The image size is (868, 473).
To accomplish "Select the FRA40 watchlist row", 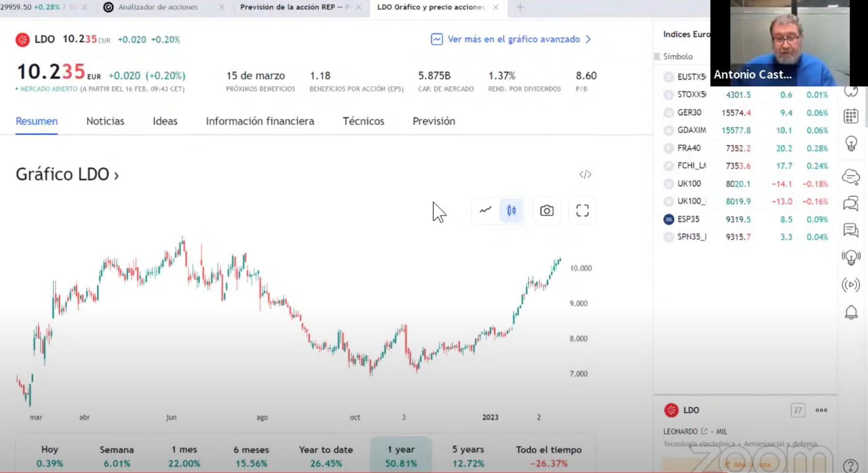I will point(746,148).
